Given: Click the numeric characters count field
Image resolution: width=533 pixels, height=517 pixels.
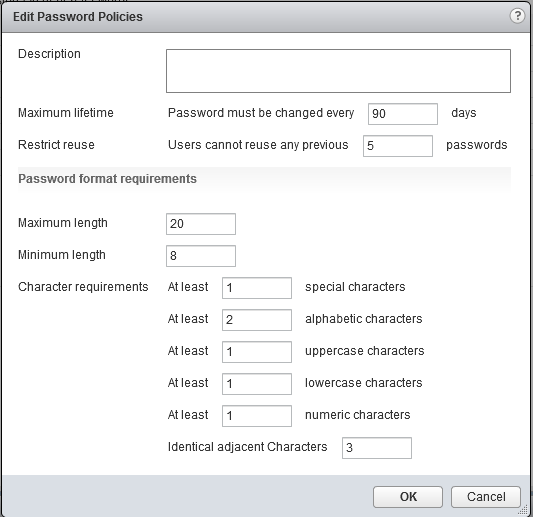Looking at the screenshot, I should click(257, 416).
